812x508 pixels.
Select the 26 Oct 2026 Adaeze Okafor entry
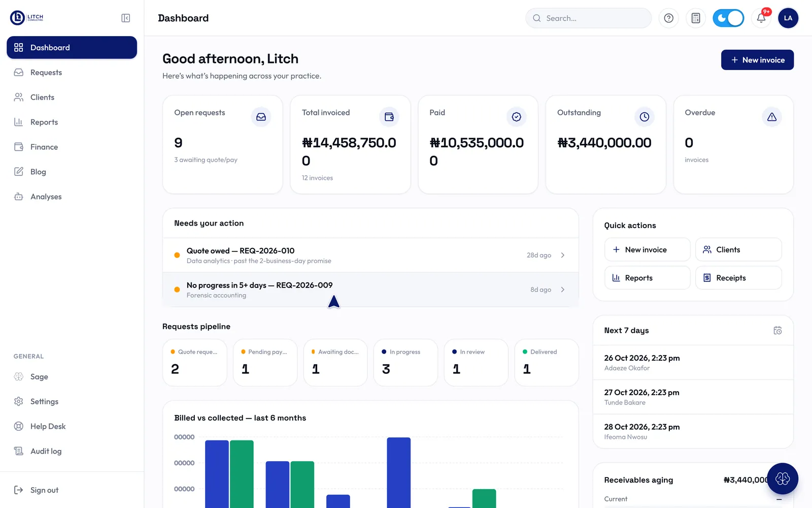coord(693,363)
